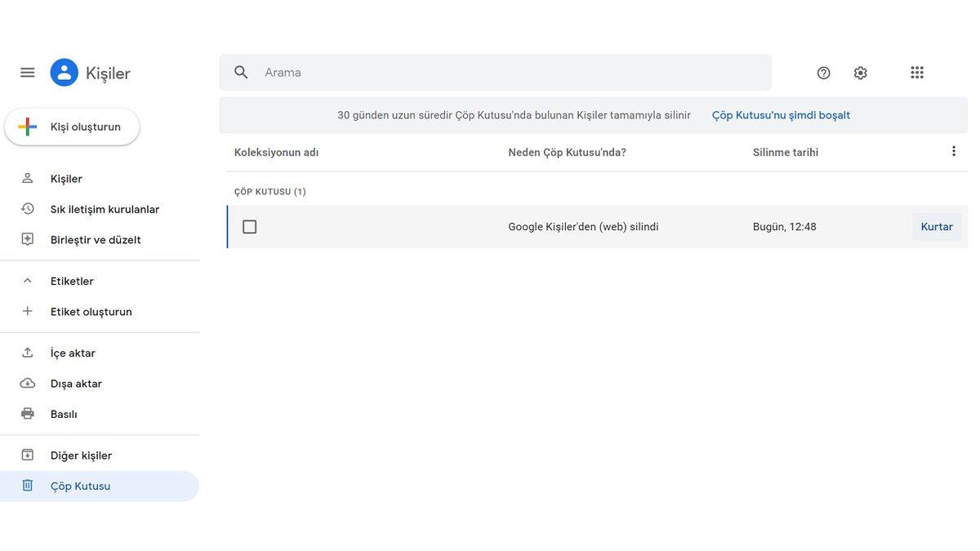Open settings gear icon

click(x=860, y=73)
